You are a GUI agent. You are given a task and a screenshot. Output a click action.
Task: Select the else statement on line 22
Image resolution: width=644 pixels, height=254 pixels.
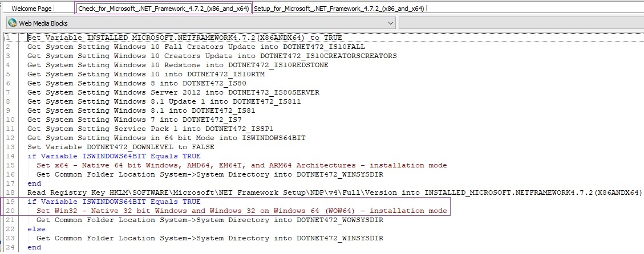37,229
